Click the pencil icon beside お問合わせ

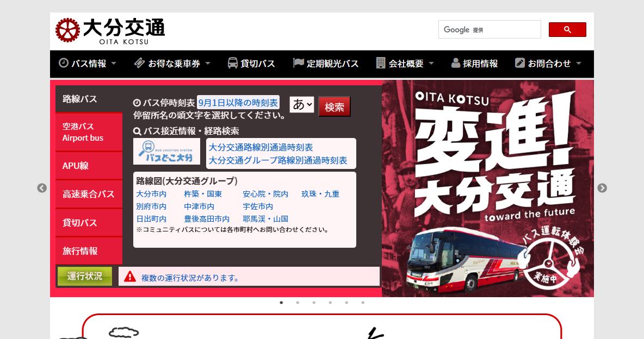coord(520,63)
